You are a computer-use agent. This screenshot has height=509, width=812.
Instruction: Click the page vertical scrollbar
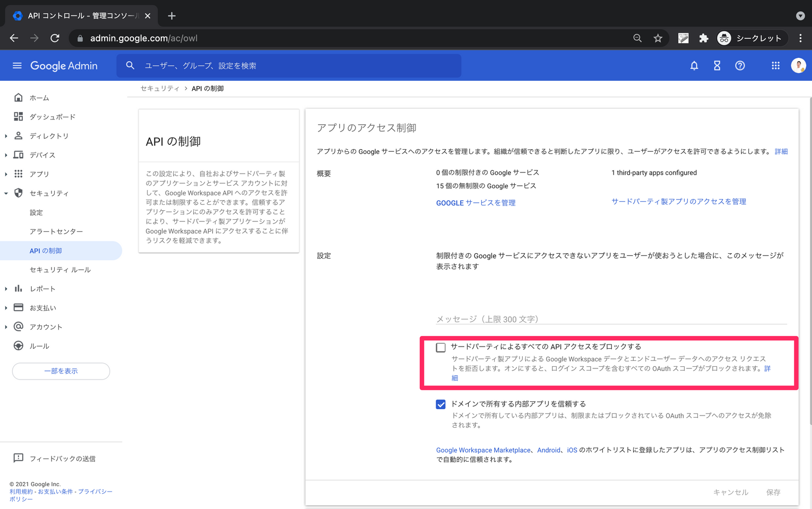[x=810, y=260]
